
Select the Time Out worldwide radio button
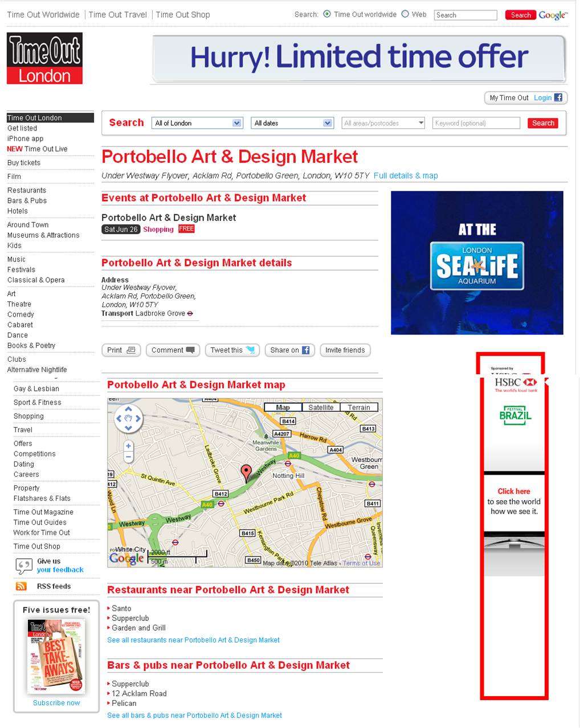click(327, 14)
